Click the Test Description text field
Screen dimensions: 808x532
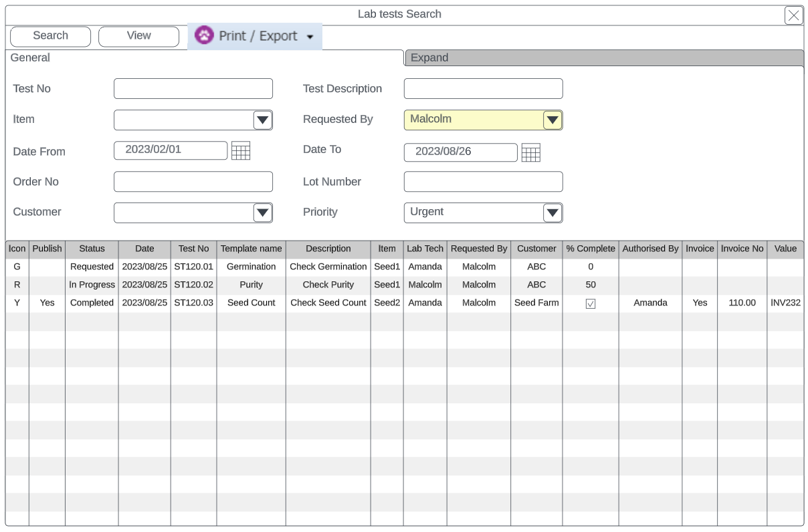pyautogui.click(x=483, y=89)
